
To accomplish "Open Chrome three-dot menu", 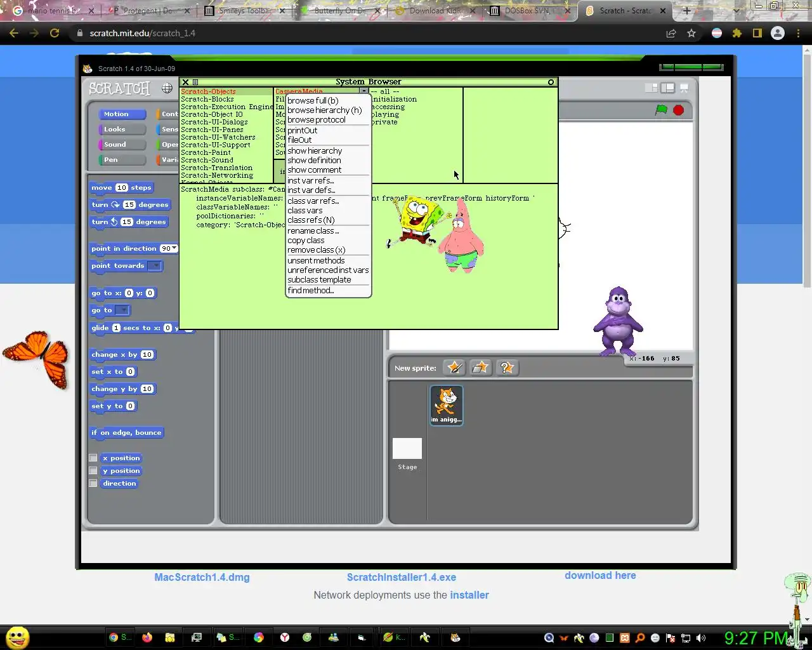I will [x=798, y=33].
